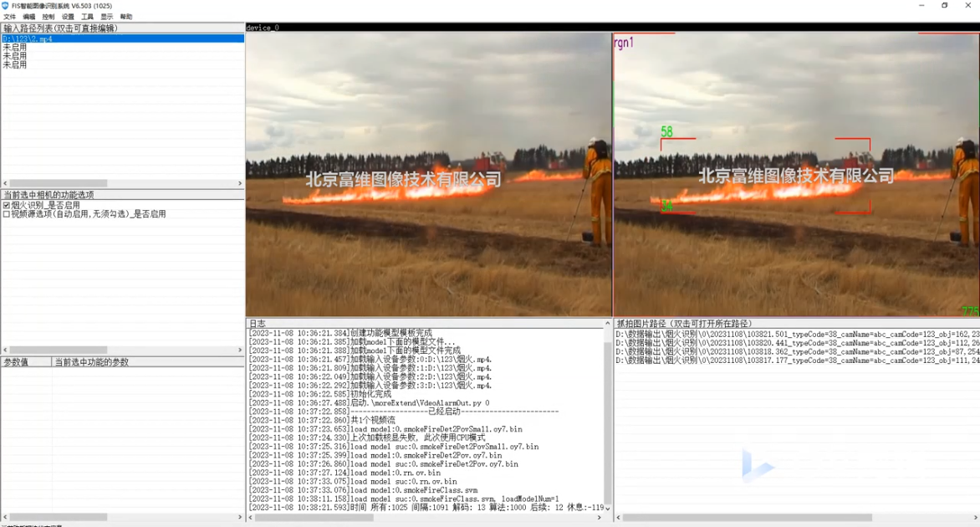Click the device_0 video tab label

[x=263, y=28]
